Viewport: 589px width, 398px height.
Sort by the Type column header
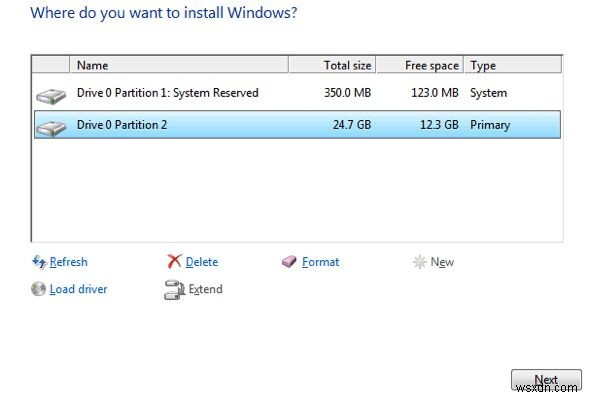(x=513, y=65)
